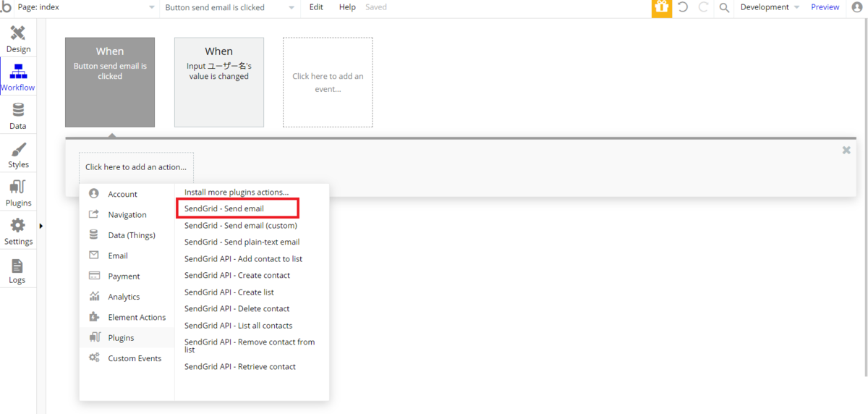
Task: Click the Saved status text
Action: [x=376, y=7]
